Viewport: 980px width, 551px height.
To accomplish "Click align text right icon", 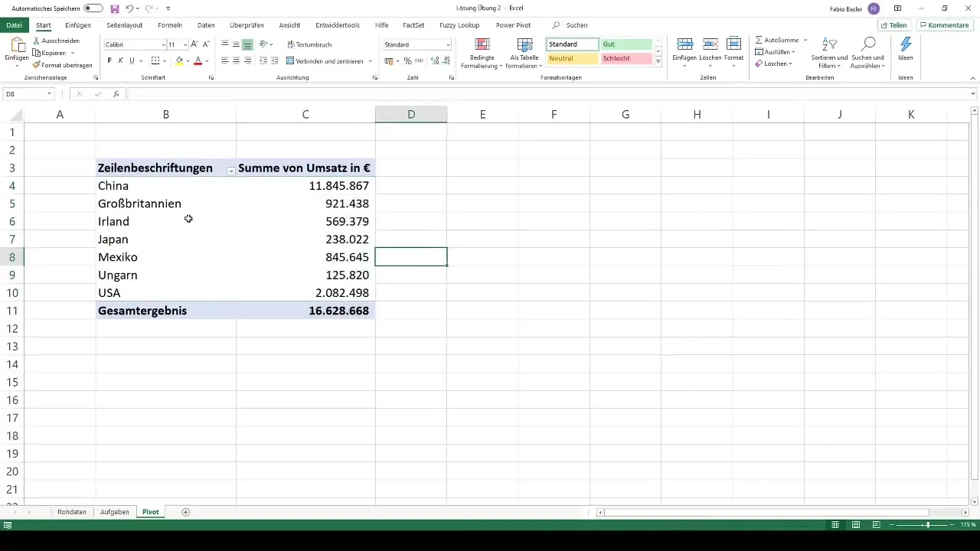I will click(247, 60).
